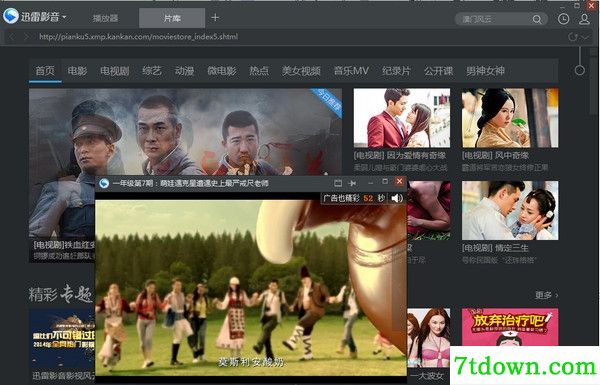Open the 微电影 category
Image resolution: width=600 pixels, height=385 pixels.
222,71
